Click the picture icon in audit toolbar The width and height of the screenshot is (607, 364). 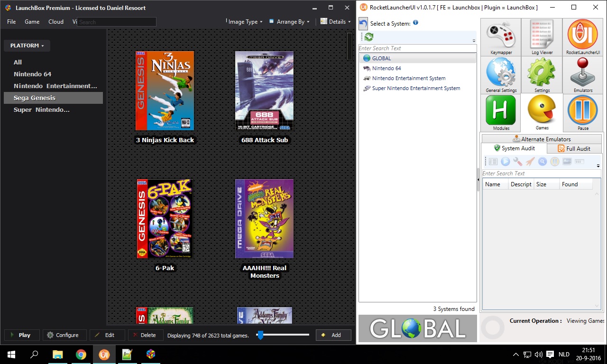tap(567, 162)
